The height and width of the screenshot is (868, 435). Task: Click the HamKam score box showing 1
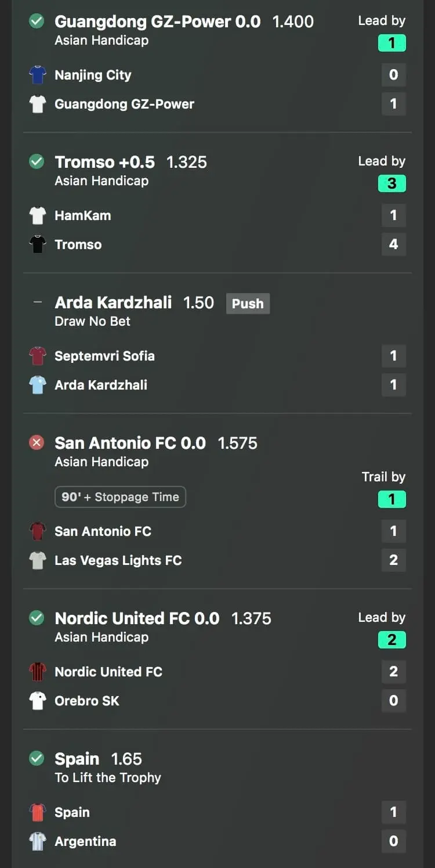pos(394,215)
